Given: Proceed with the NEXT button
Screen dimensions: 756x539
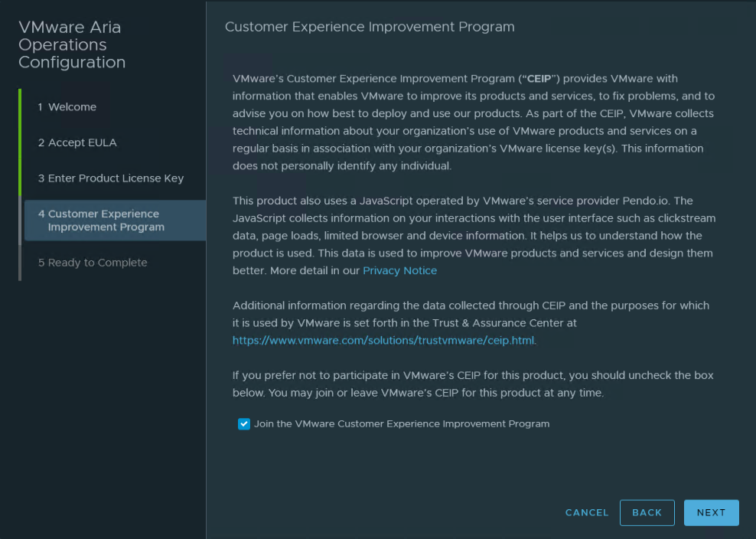Looking at the screenshot, I should click(x=711, y=512).
